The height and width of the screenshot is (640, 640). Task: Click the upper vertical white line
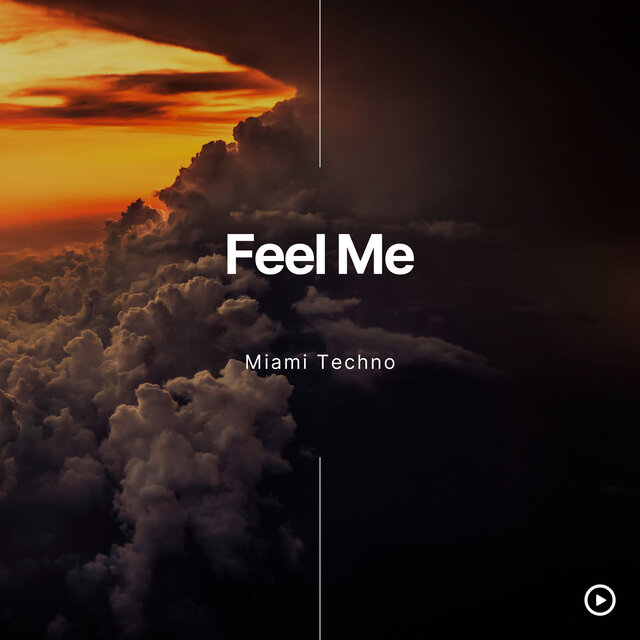(320, 83)
